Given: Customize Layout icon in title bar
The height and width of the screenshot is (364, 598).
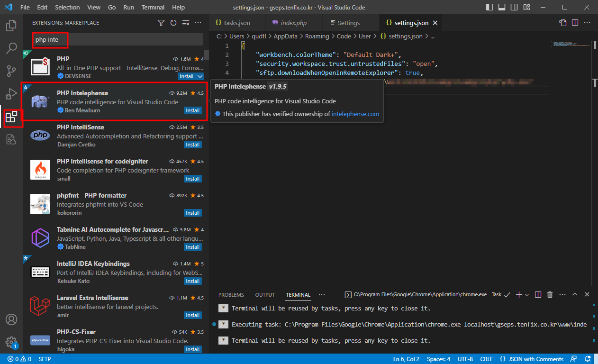Looking at the screenshot, I should 527,8.
